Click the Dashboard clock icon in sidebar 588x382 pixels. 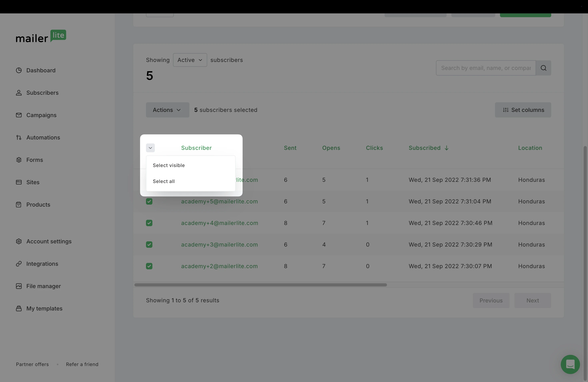19,70
